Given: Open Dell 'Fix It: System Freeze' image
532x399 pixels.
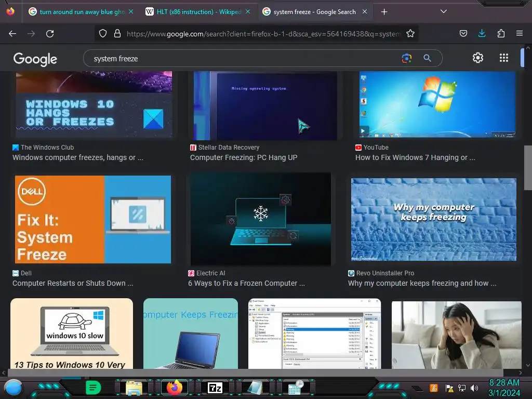Looking at the screenshot, I should (x=92, y=219).
